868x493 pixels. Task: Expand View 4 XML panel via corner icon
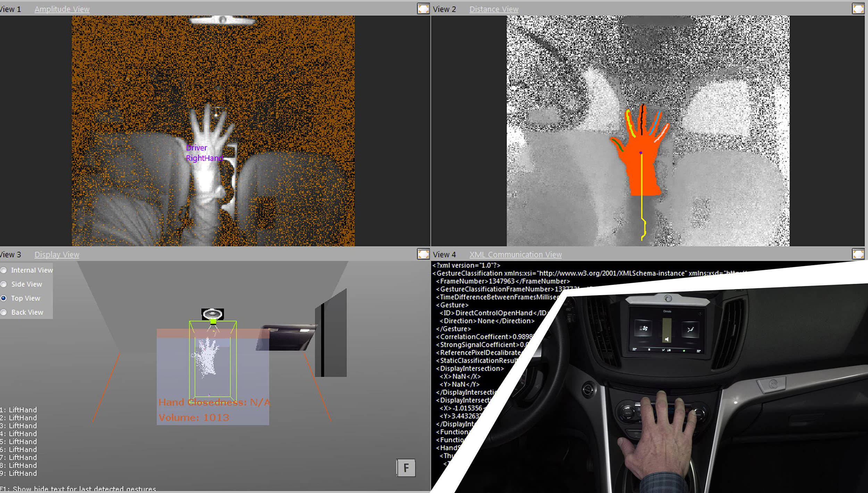pos(858,254)
